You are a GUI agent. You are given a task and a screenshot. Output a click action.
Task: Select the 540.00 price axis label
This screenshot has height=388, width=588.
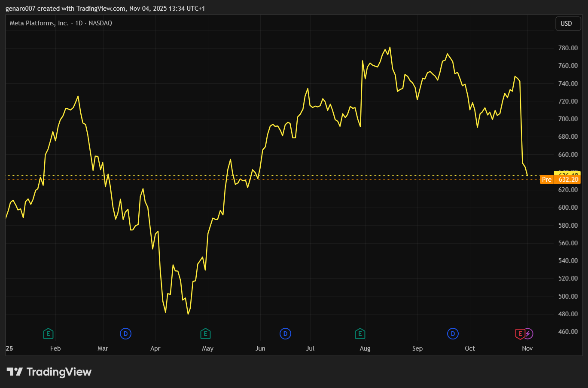coord(568,261)
